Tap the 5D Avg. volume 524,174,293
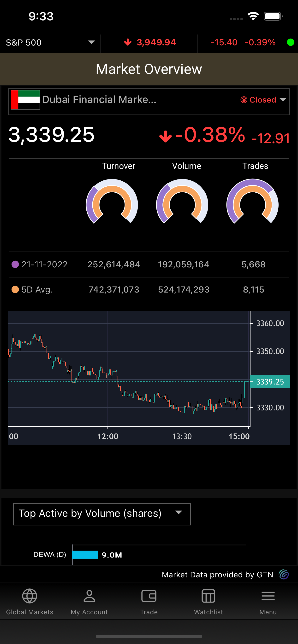 pyautogui.click(x=184, y=289)
